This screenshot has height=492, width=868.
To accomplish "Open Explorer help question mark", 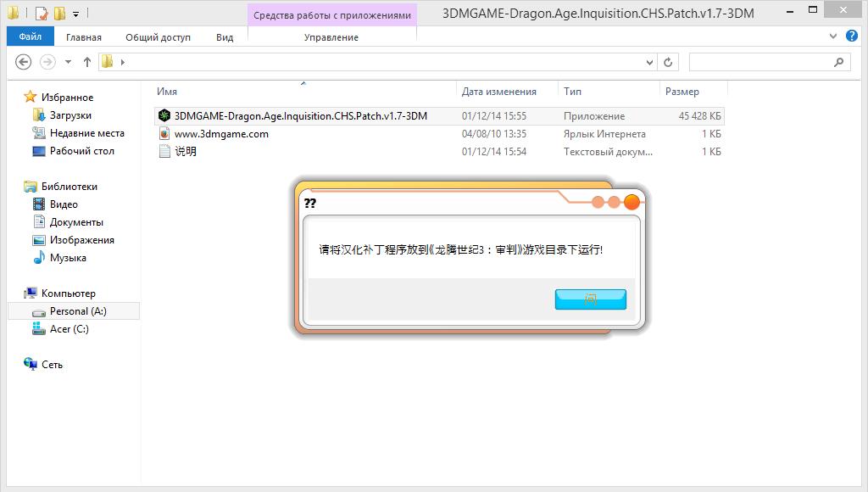I will (x=852, y=36).
